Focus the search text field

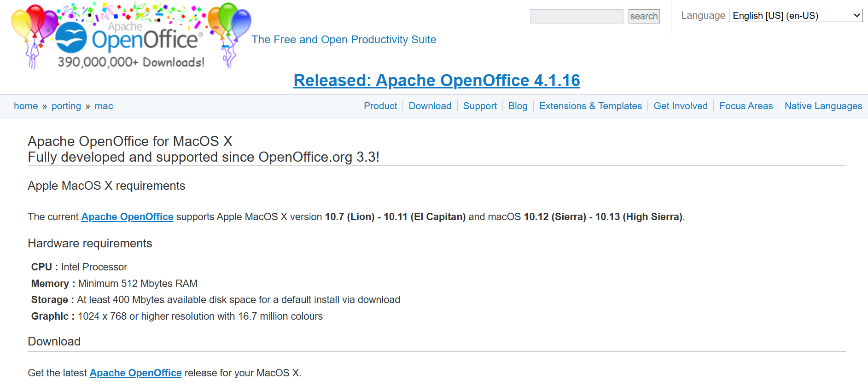(576, 17)
